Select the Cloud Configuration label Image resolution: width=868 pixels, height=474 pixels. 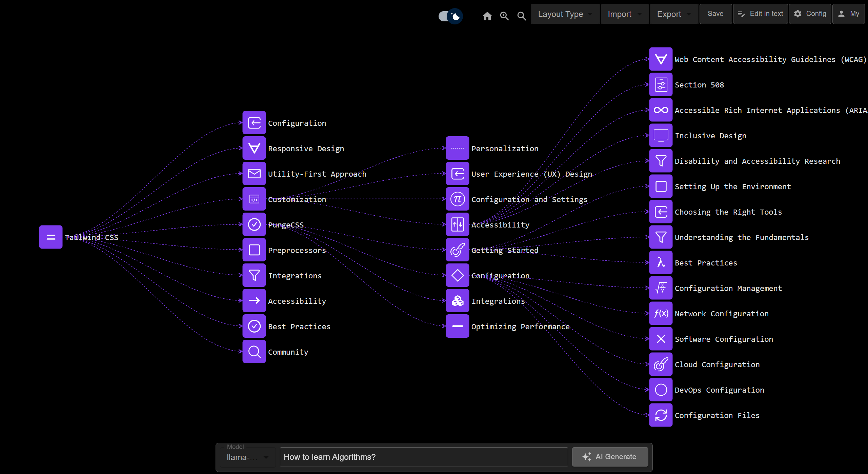pyautogui.click(x=717, y=364)
